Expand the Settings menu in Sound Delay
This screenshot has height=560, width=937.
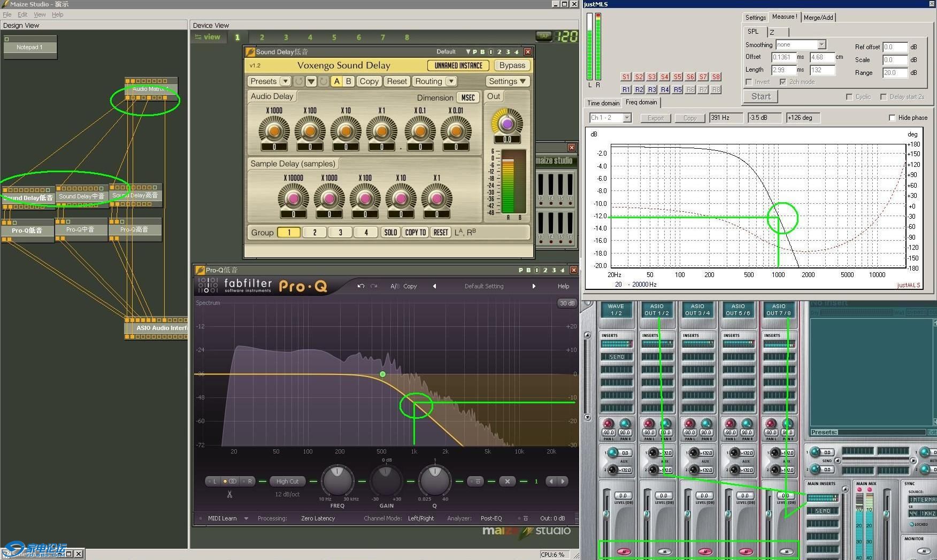(x=507, y=81)
